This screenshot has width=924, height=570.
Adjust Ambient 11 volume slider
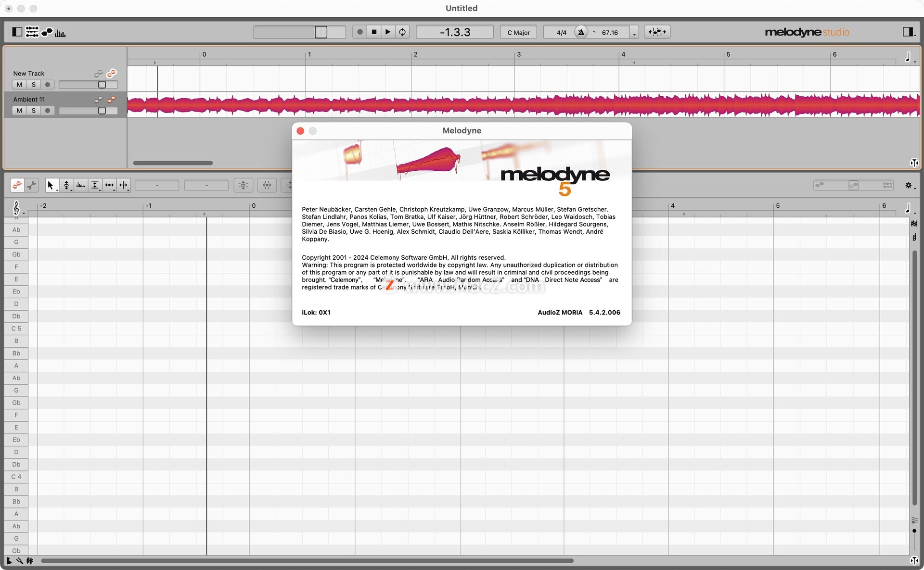[88, 111]
